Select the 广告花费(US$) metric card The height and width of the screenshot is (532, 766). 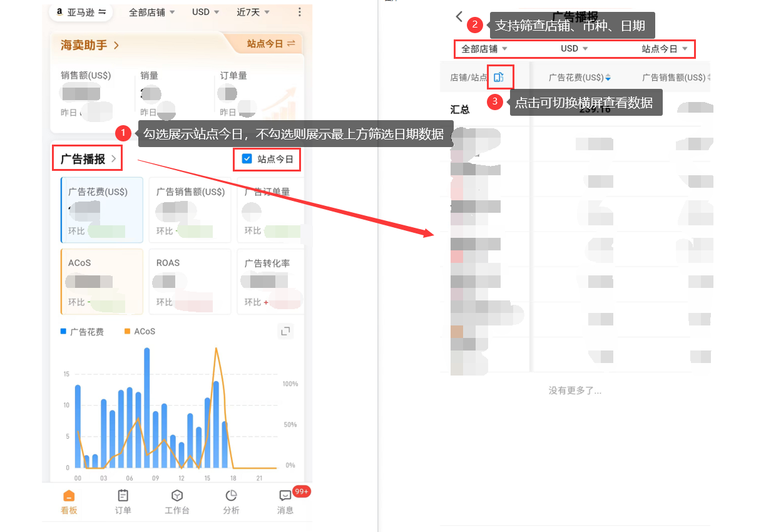click(102, 210)
